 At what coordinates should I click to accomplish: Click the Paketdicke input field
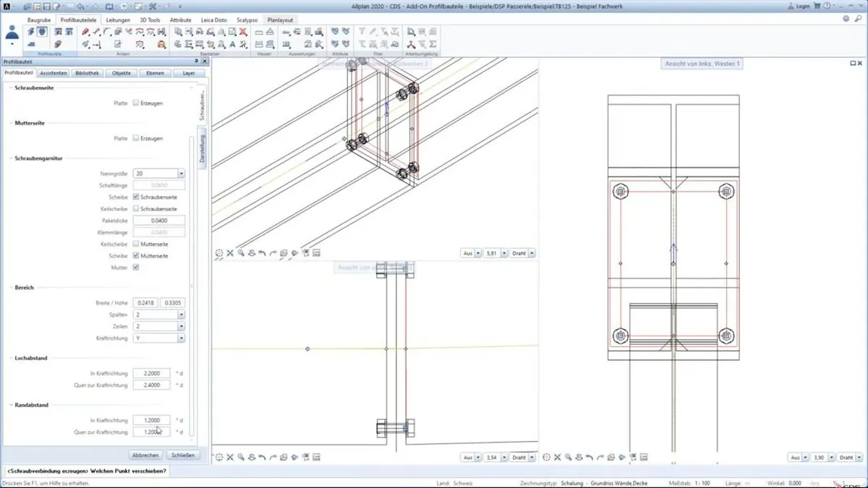159,221
